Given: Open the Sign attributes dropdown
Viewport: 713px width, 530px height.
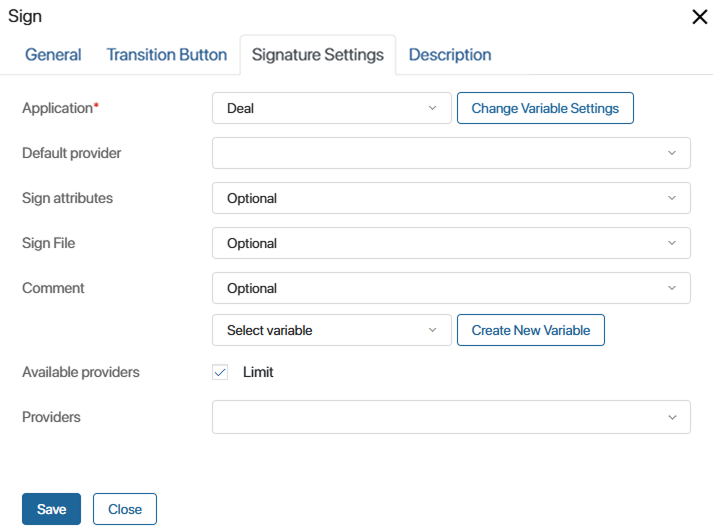Looking at the screenshot, I should tap(451, 198).
